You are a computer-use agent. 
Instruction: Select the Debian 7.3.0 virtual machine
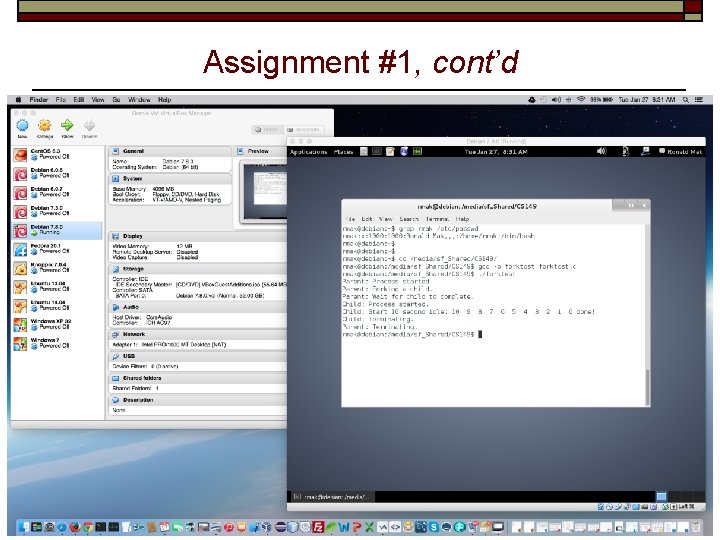[x=57, y=211]
